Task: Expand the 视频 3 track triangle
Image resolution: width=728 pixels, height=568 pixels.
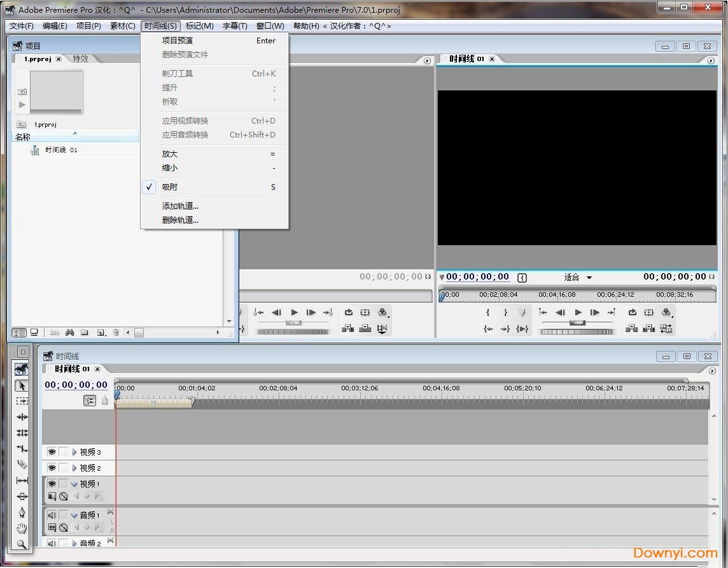Action: click(x=74, y=452)
